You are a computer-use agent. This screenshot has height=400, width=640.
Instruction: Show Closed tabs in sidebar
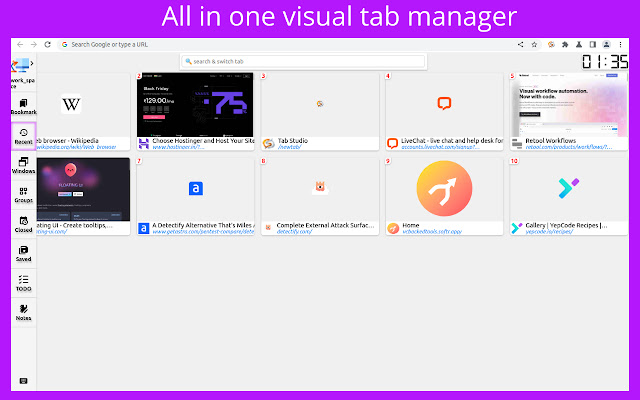[x=24, y=224]
